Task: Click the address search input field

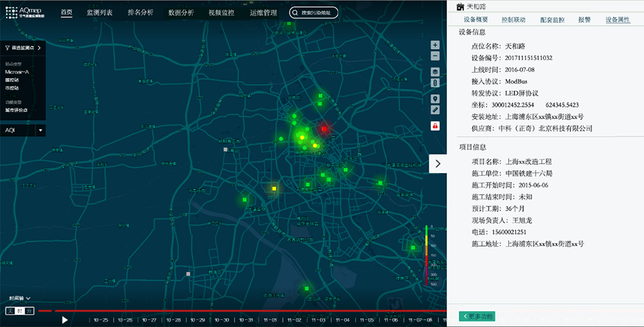Action: point(318,13)
